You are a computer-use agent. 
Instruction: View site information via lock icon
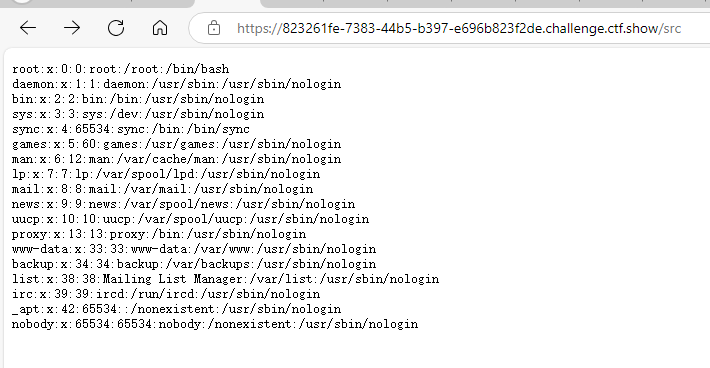[214, 28]
